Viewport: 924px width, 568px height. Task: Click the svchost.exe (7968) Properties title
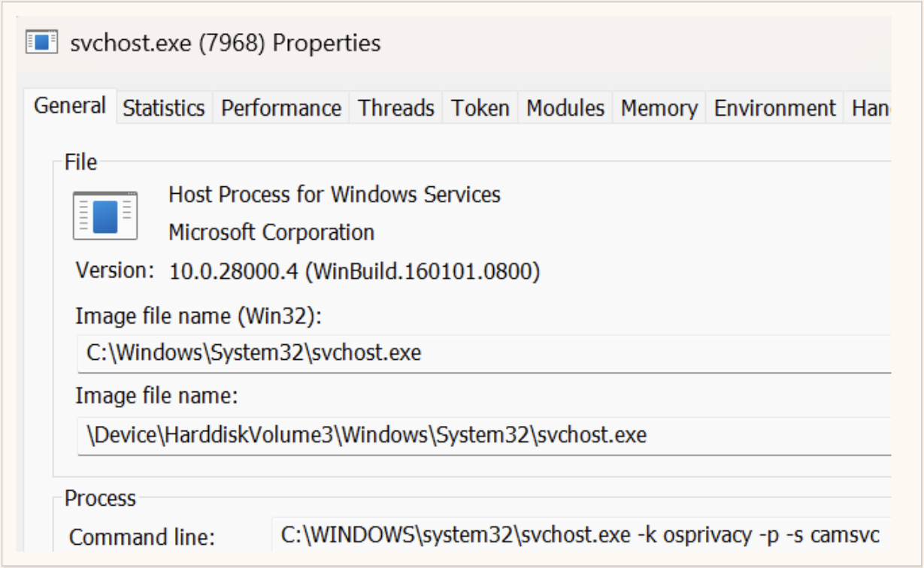click(x=226, y=43)
